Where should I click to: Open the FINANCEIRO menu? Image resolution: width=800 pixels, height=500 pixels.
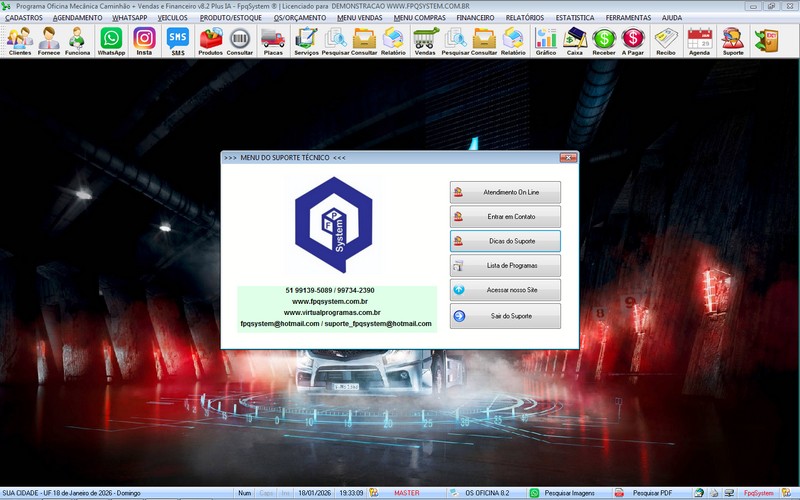pos(475,18)
